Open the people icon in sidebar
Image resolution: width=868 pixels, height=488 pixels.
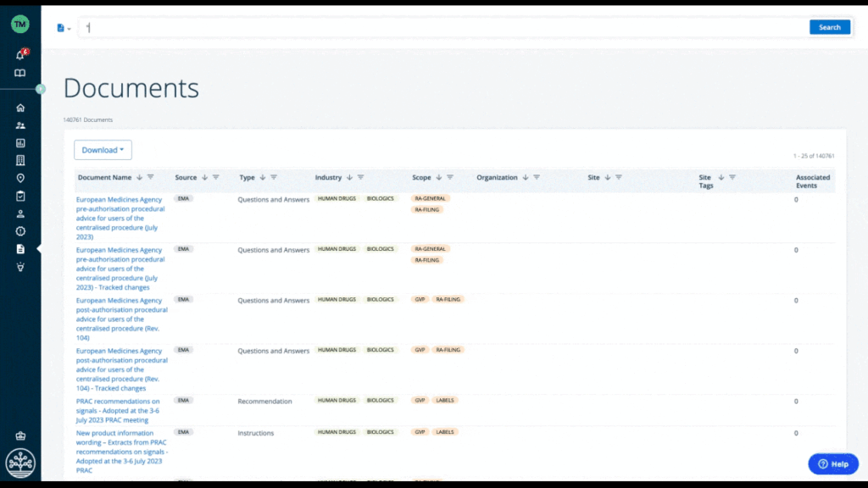pos(20,125)
